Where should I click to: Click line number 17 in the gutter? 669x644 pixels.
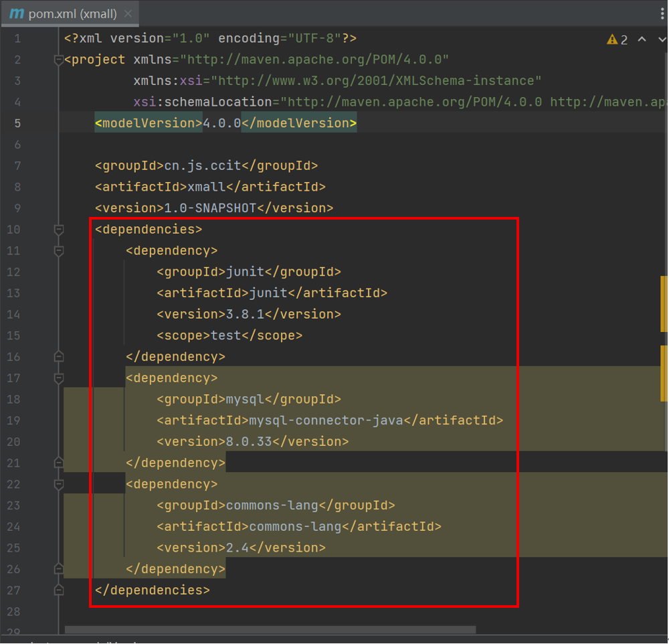click(13, 378)
